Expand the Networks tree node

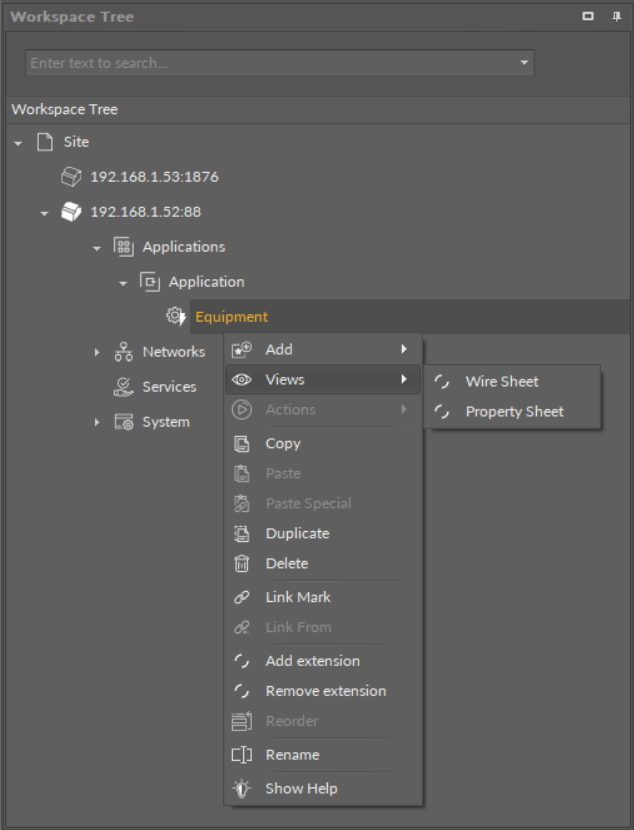97,352
